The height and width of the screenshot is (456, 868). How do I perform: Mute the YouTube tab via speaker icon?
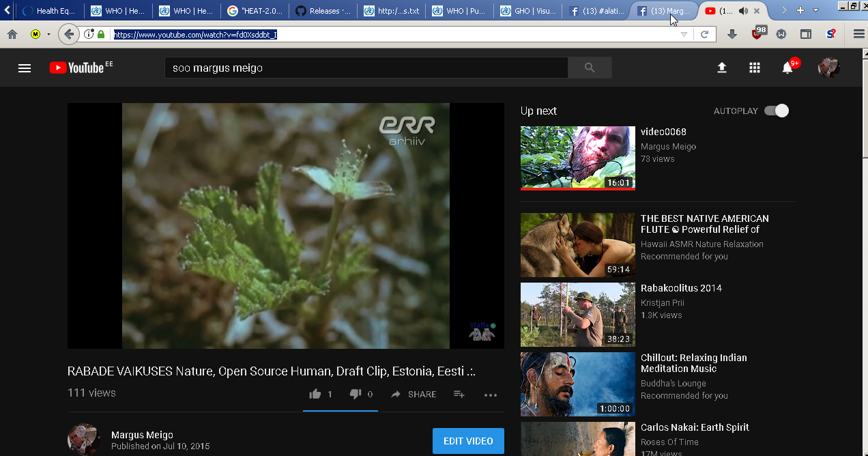point(743,11)
